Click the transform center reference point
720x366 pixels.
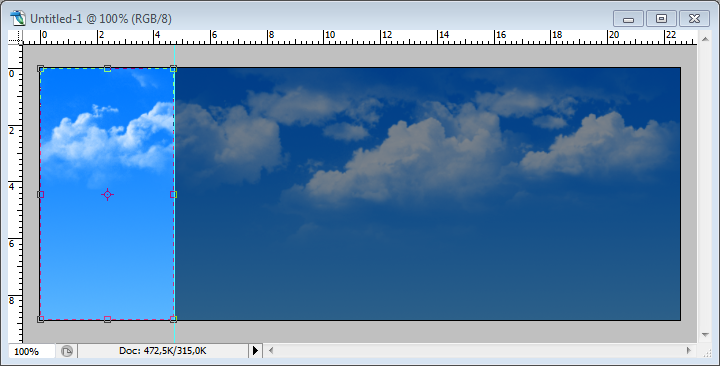tap(107, 195)
